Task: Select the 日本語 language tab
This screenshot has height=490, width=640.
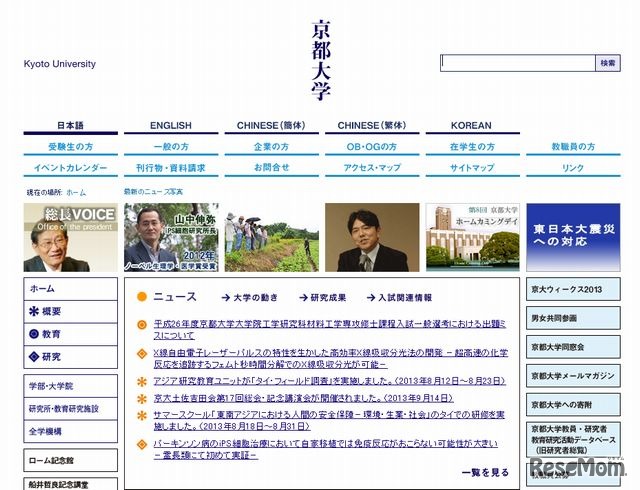Action: [71, 125]
